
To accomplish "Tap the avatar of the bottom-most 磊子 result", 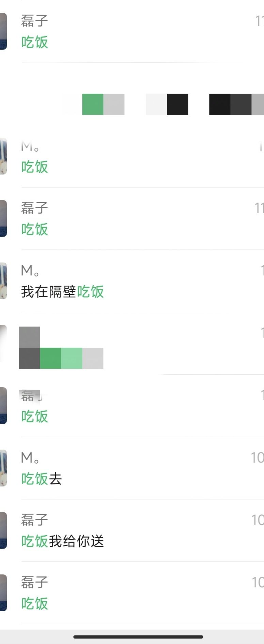I will 3,593.
